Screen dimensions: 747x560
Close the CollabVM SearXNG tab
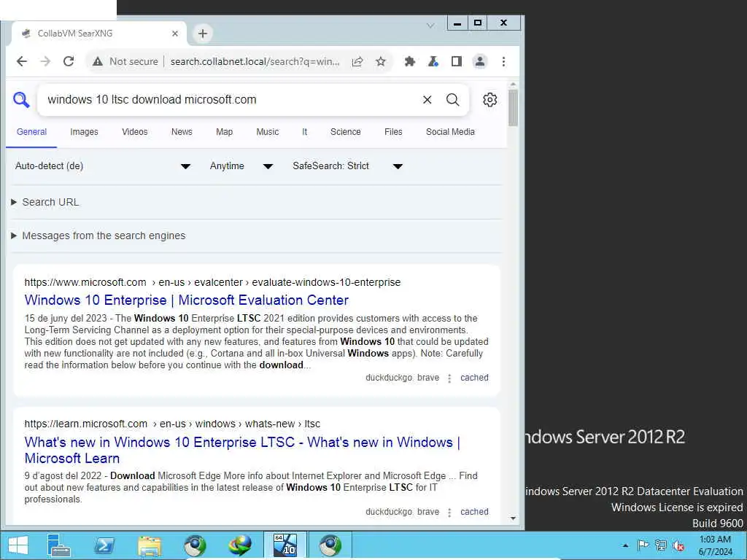click(x=175, y=34)
